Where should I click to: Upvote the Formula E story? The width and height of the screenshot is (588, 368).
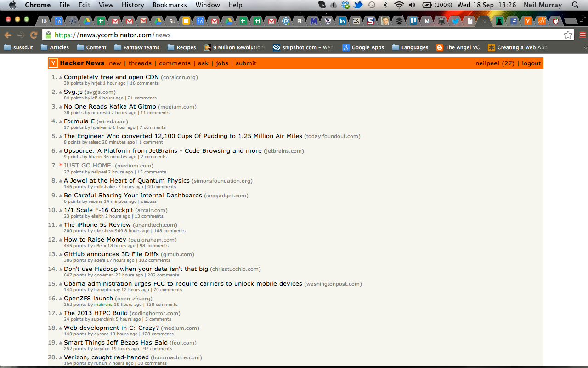[x=61, y=121]
